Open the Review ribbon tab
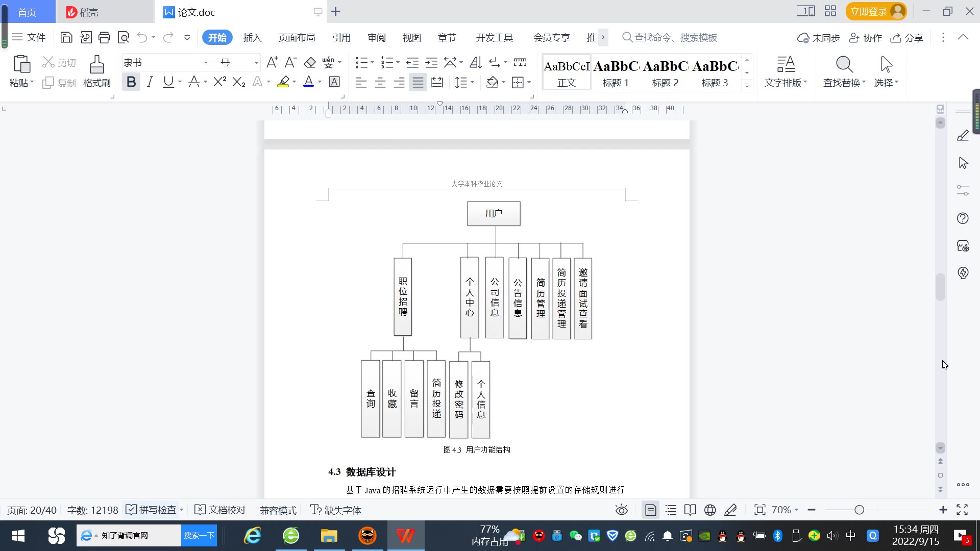The width and height of the screenshot is (980, 551). (377, 37)
